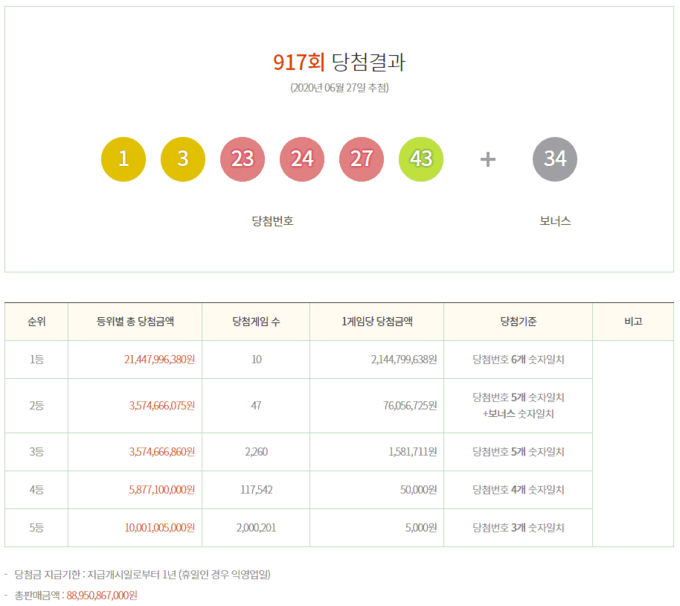Click the 2등 rank cell
Viewport: 680px width, 606px height.
pos(36,406)
